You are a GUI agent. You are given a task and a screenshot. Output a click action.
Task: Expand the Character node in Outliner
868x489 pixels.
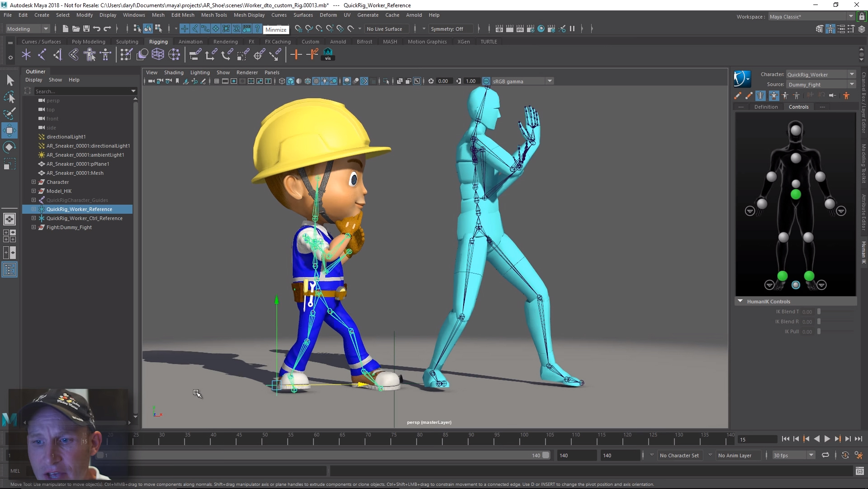(x=33, y=182)
